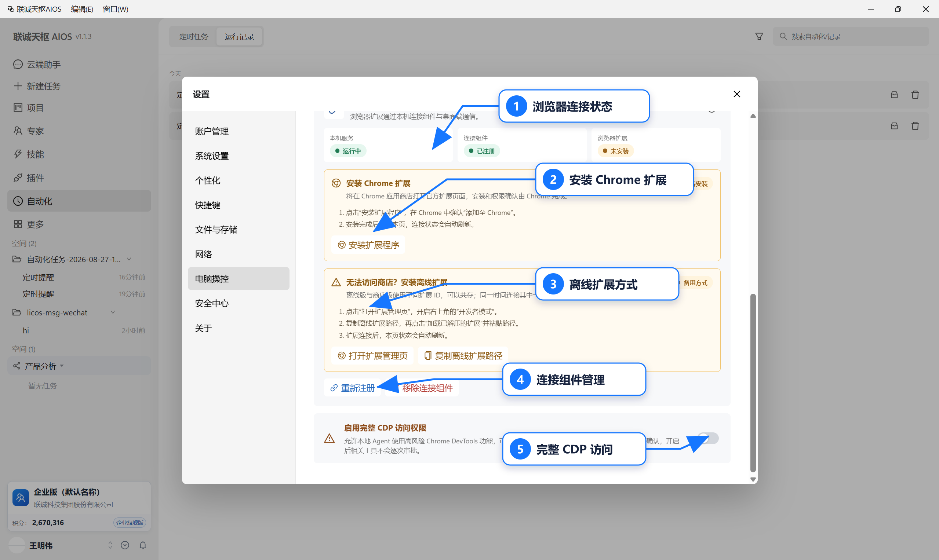Viewport: 939px width, 560px height.
Task: Open 专家 sidebar entry
Action: click(79, 131)
